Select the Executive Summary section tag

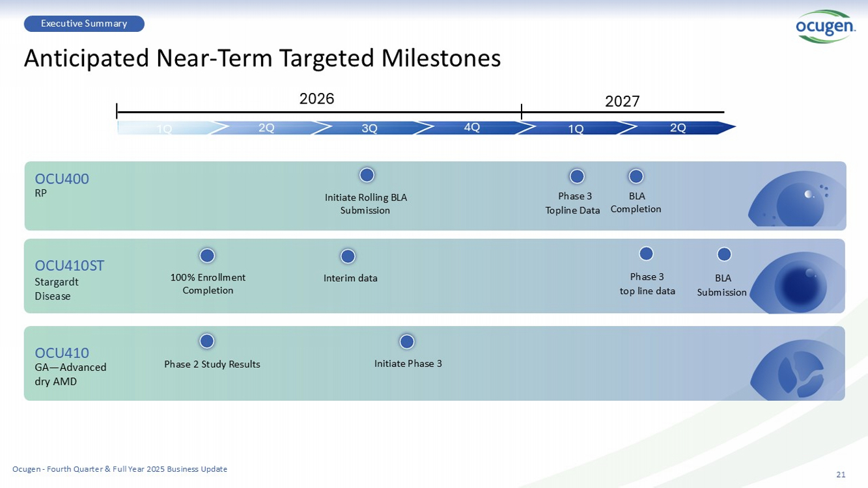click(x=84, y=24)
